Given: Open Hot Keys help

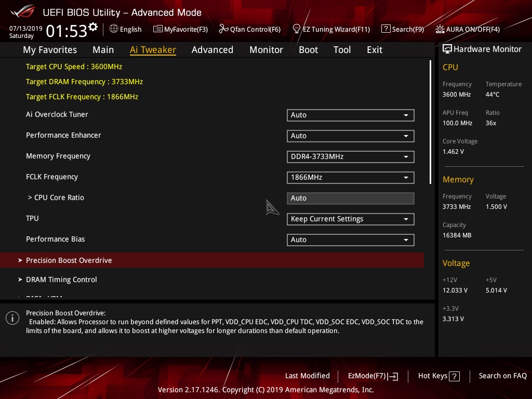Looking at the screenshot, I should [438, 376].
